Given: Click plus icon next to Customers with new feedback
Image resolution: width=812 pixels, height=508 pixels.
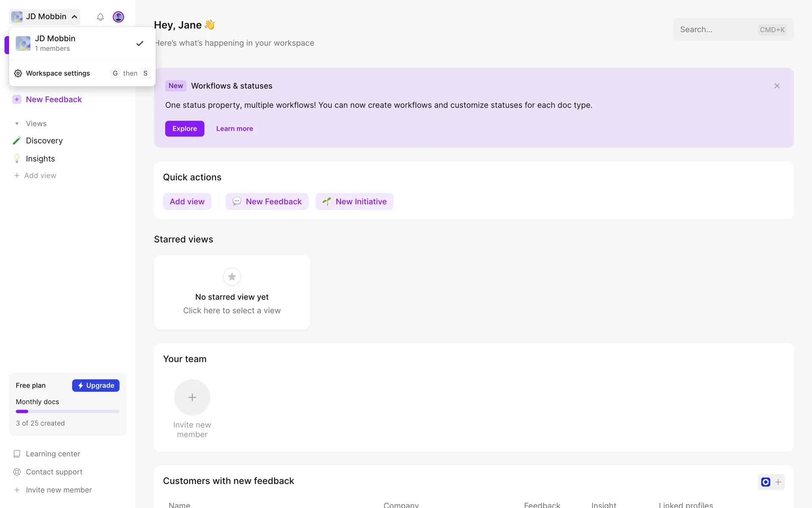Looking at the screenshot, I should pyautogui.click(x=778, y=482).
